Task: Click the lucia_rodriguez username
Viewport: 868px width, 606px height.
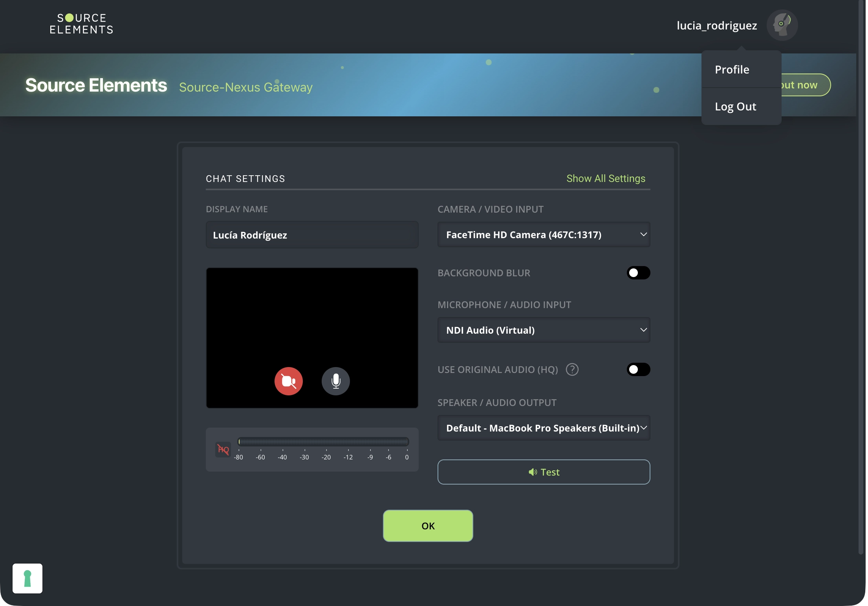Action: 717,26
